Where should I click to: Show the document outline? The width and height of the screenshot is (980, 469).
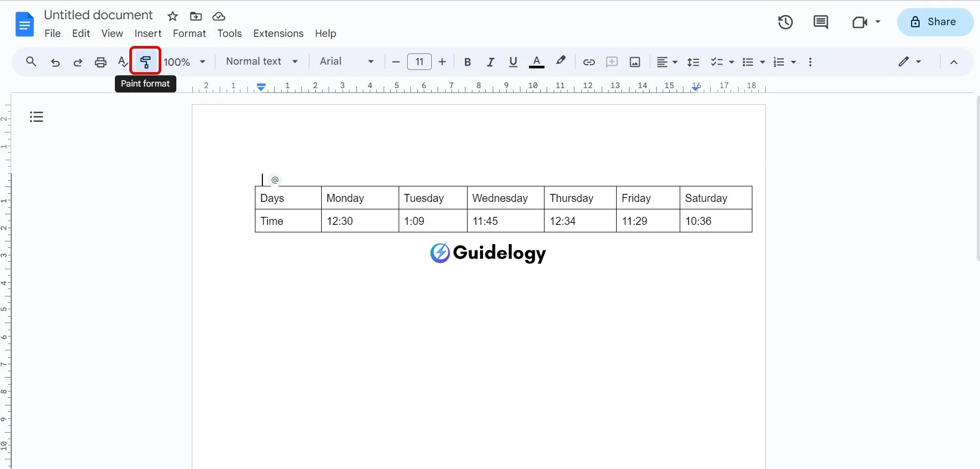pyautogui.click(x=36, y=116)
